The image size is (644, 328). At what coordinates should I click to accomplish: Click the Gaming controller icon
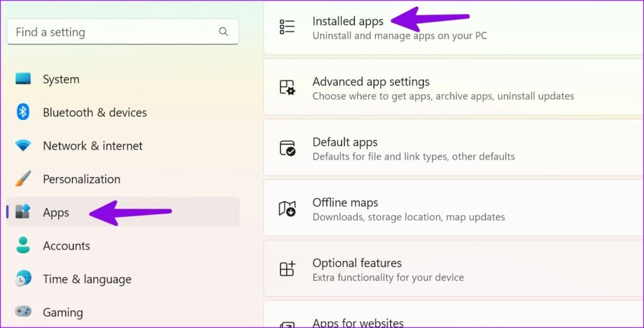click(23, 312)
